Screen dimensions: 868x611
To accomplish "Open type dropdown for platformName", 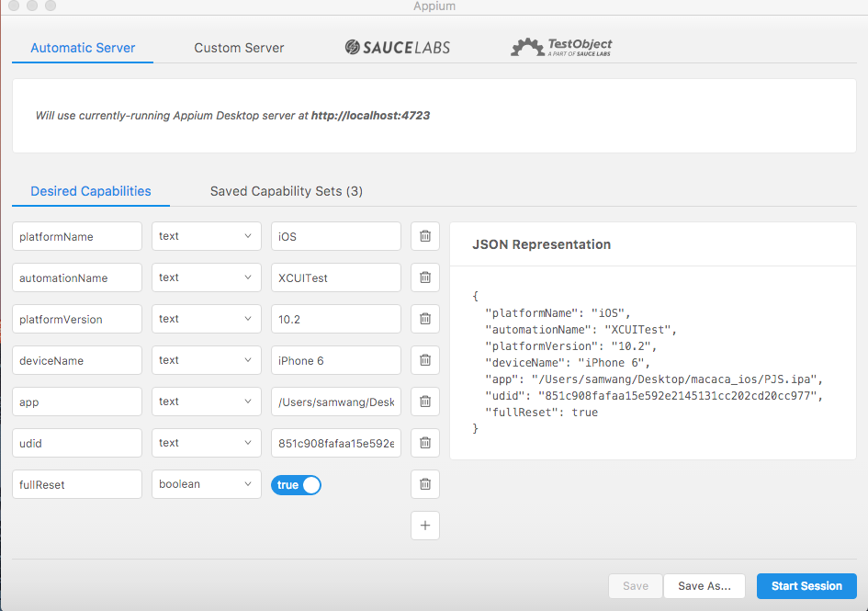I will coord(207,236).
